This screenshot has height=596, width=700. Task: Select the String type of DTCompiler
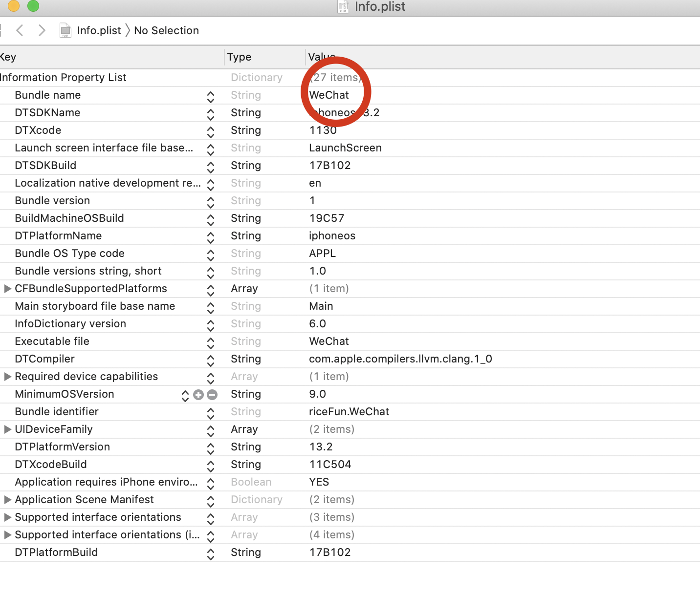click(246, 359)
